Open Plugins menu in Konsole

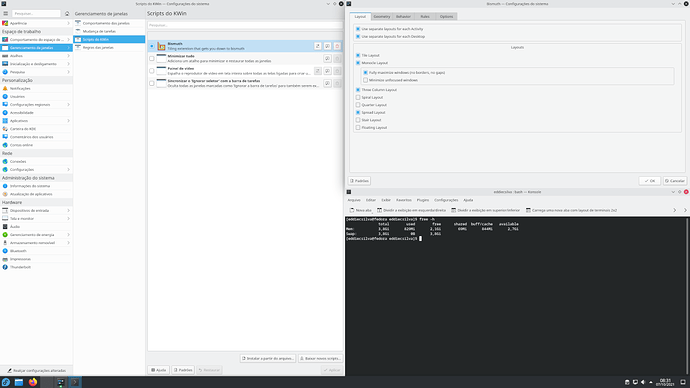[x=422, y=200]
